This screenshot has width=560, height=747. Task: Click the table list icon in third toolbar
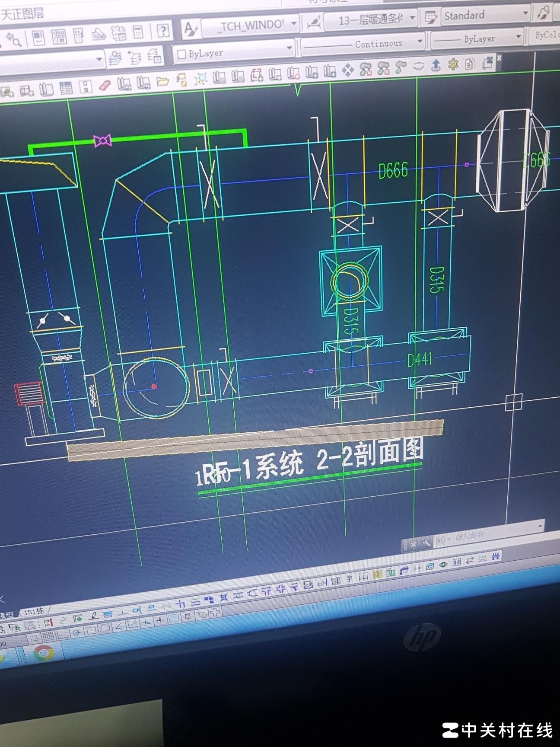(66, 88)
